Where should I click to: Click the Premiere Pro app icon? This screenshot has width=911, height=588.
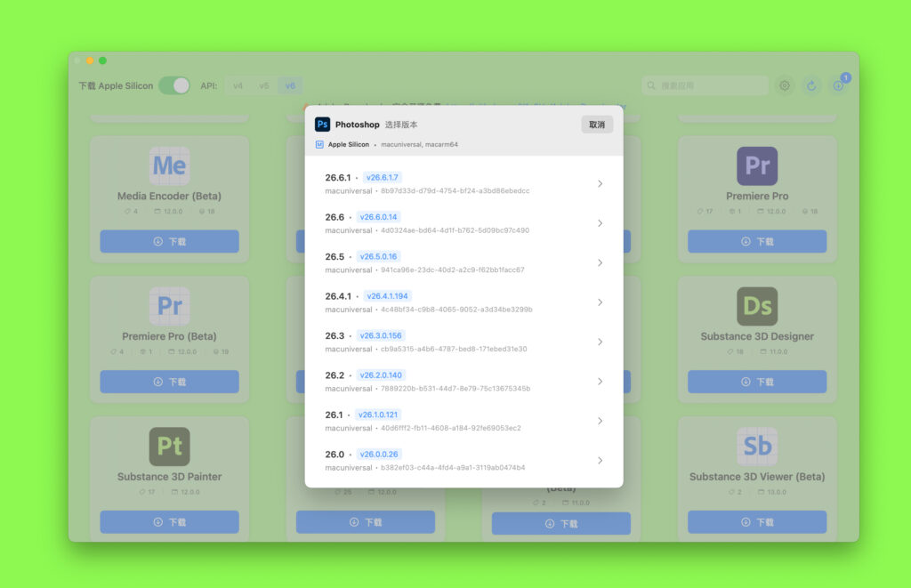click(757, 165)
